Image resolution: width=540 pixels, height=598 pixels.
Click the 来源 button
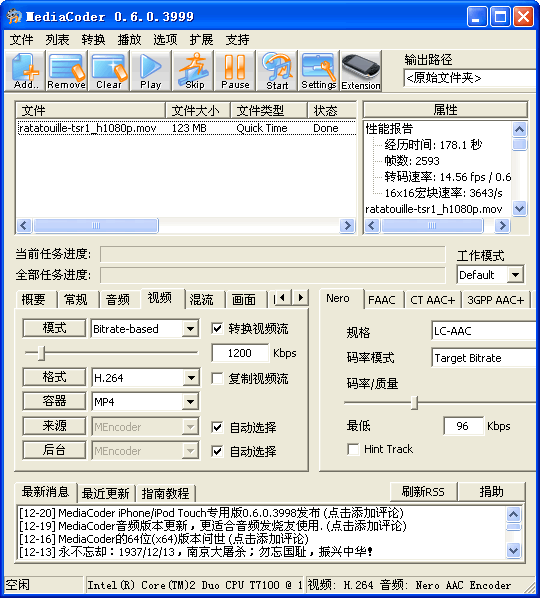tap(54, 426)
